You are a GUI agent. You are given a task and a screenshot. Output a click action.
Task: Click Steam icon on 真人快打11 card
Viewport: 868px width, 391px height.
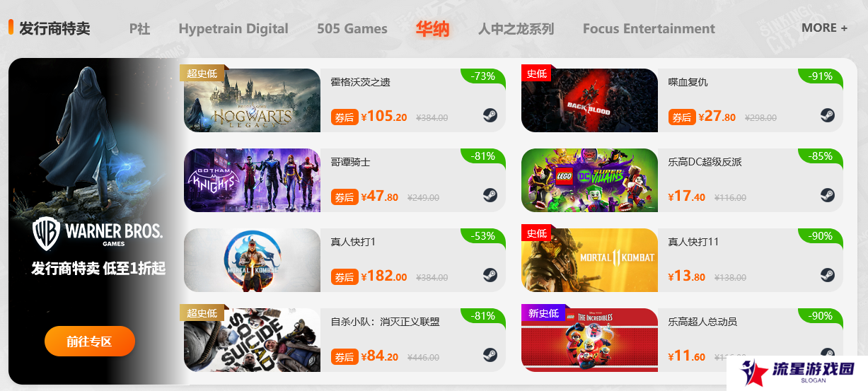828,275
